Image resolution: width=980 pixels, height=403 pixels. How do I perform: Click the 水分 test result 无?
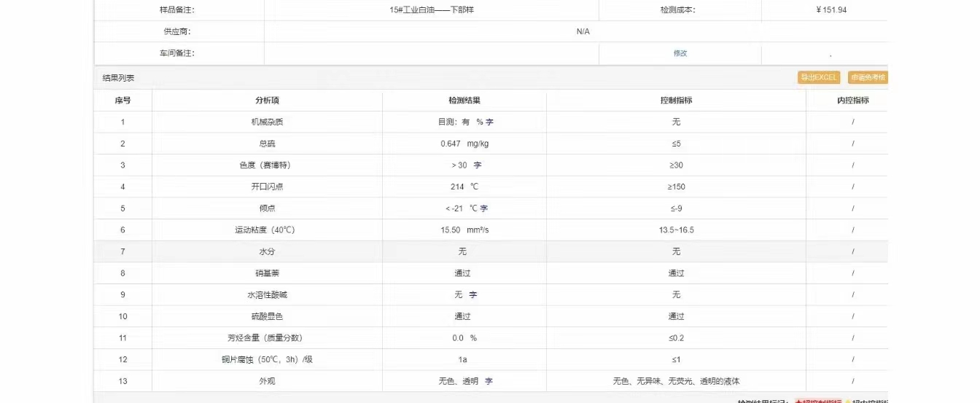pyautogui.click(x=463, y=251)
